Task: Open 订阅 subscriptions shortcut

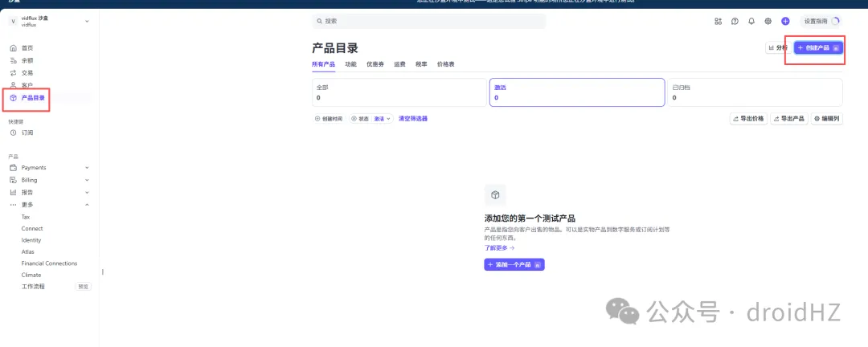Action: coord(27,133)
